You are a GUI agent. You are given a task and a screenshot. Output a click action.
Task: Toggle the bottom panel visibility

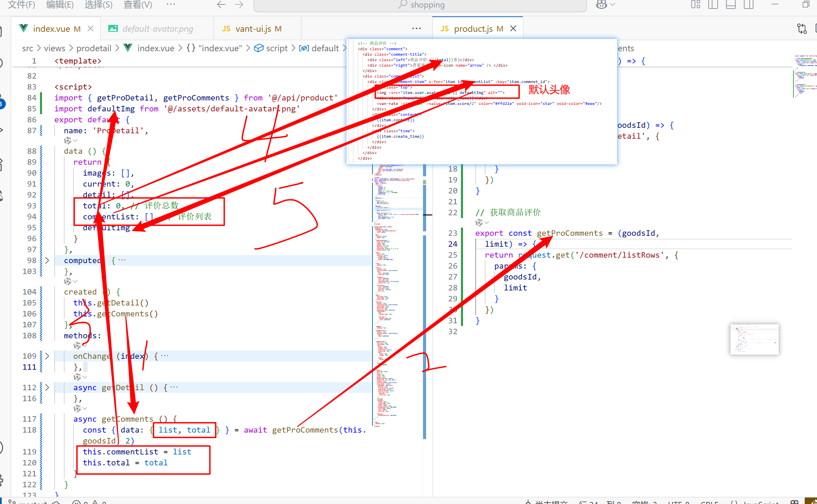pos(731,4)
